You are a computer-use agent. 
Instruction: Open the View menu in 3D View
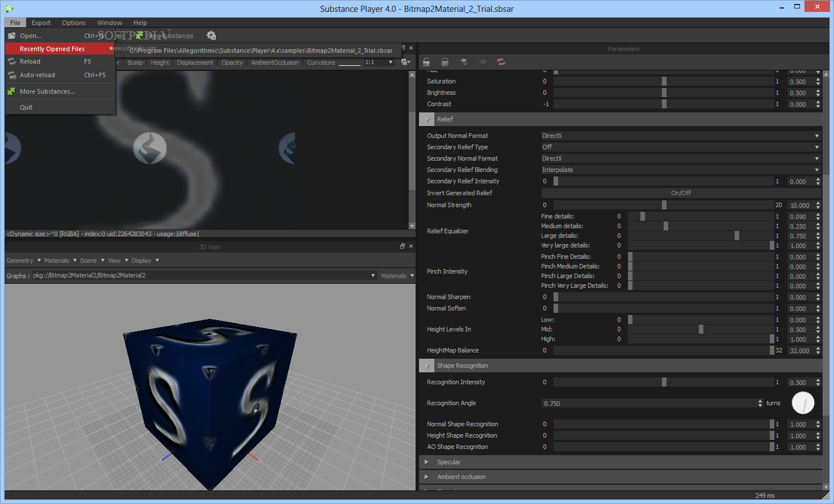coord(118,261)
